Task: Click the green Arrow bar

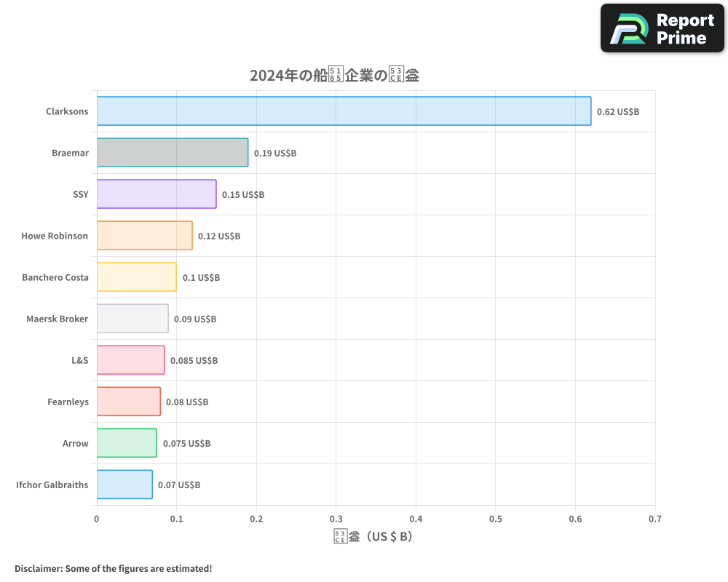Action: [125, 443]
